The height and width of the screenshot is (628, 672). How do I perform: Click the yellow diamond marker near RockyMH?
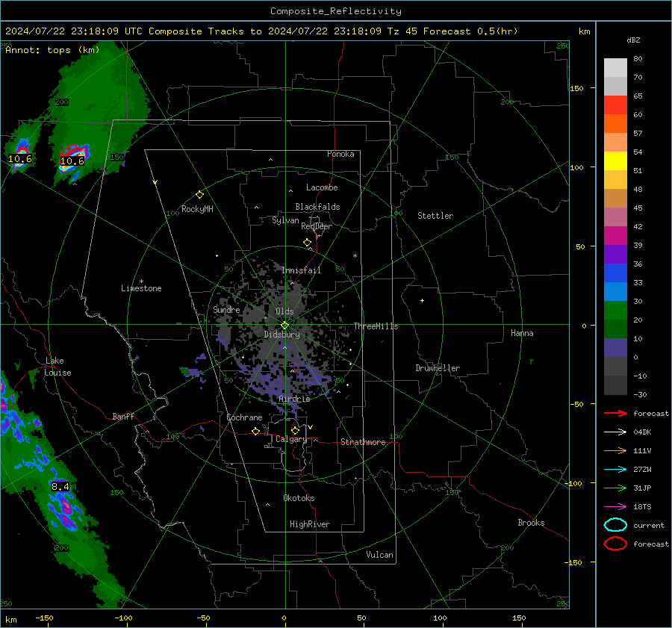[x=199, y=195]
